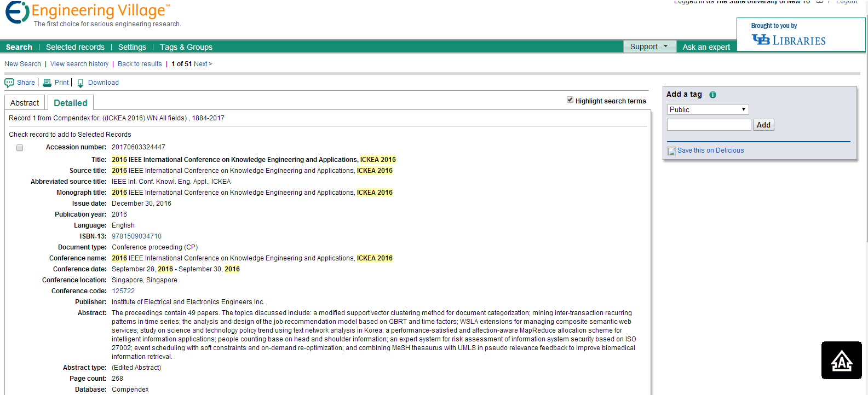The width and height of the screenshot is (868, 395).
Task: Open Selected records menu item
Action: coord(75,47)
